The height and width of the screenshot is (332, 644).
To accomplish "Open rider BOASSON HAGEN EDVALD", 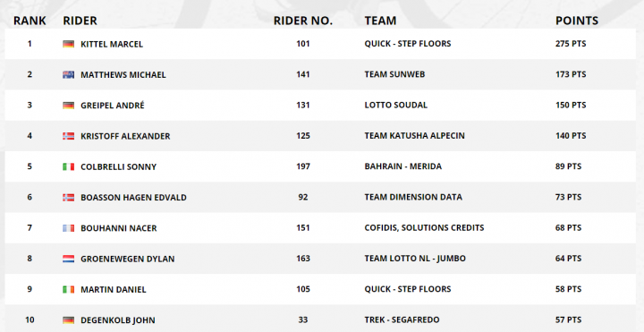I will coord(133,197).
